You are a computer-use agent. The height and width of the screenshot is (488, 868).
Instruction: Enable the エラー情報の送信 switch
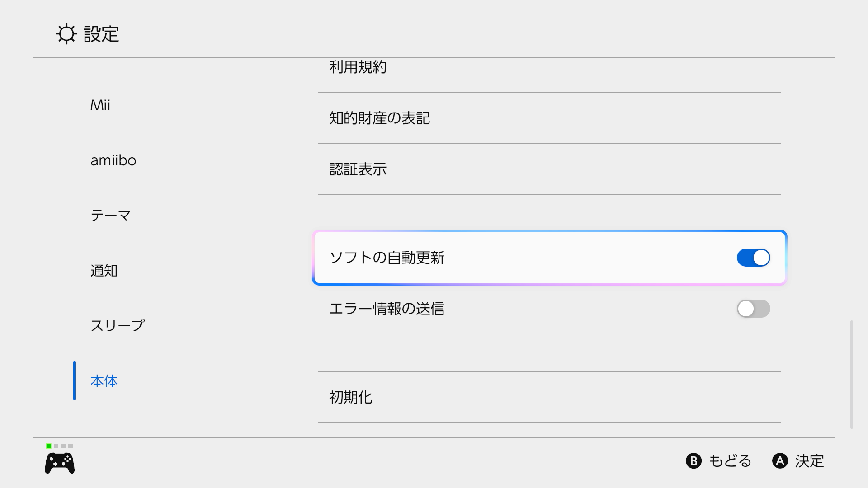click(753, 309)
